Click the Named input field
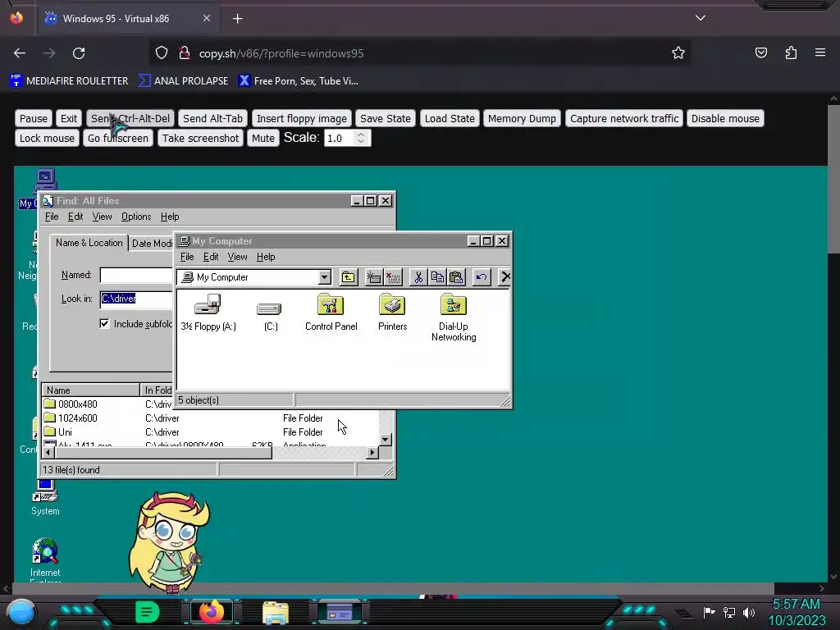The width and height of the screenshot is (840, 630). pos(136,275)
